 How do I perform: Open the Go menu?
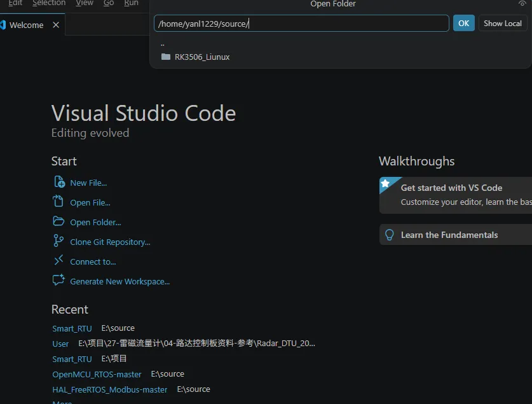click(x=109, y=3)
